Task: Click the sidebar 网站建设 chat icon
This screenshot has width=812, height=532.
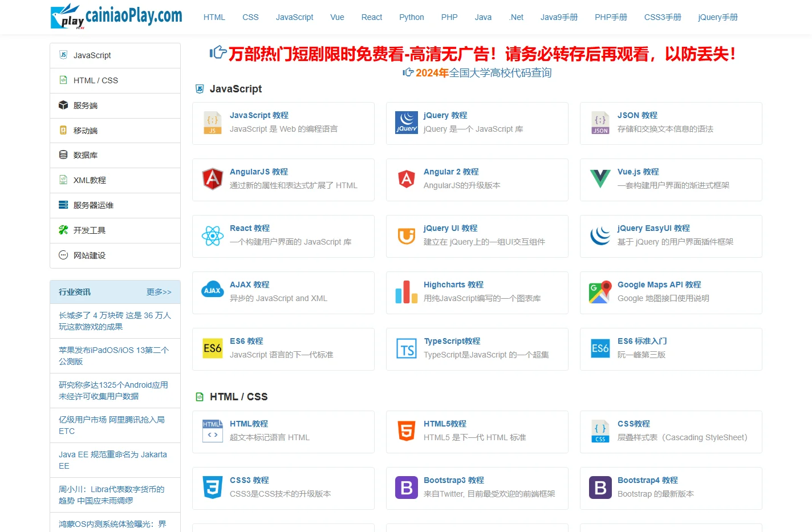Action: [x=63, y=255]
